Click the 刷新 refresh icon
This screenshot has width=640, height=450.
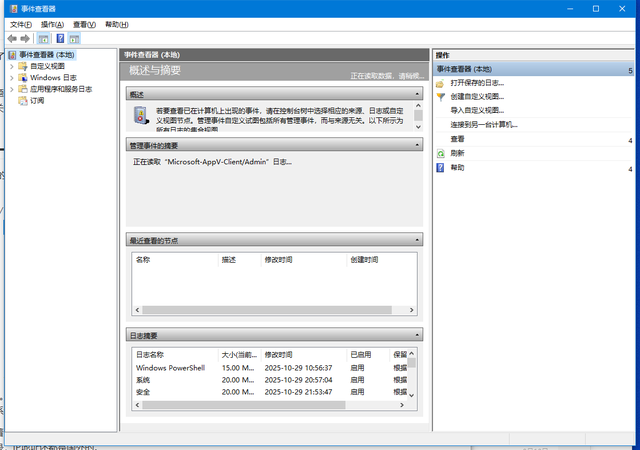440,154
